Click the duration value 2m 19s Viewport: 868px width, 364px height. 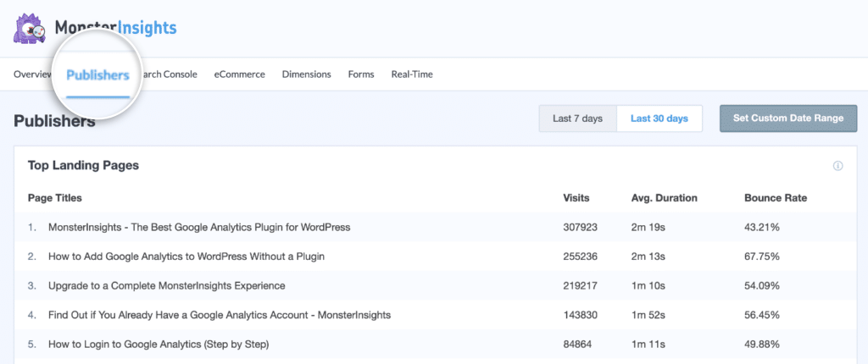pos(648,227)
